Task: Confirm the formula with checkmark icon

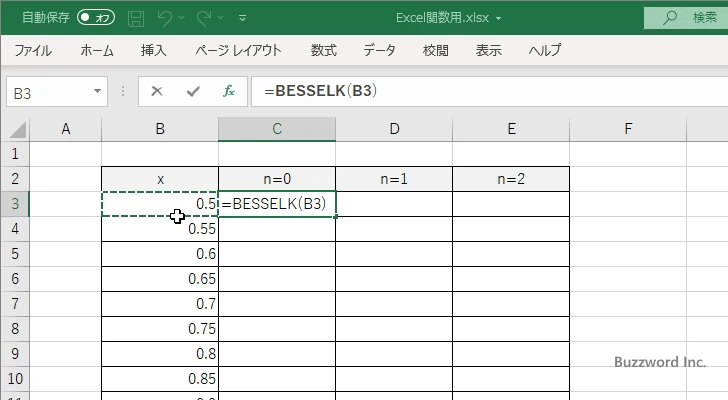Action: click(193, 91)
